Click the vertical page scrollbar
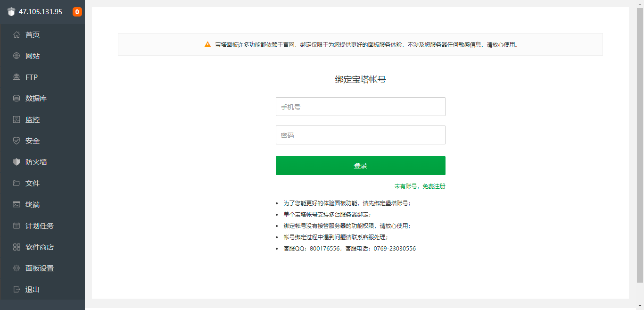This screenshot has height=310, width=644. (640, 146)
